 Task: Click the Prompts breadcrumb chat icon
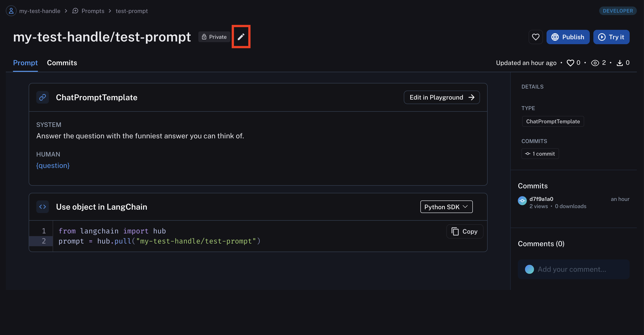pos(75,11)
